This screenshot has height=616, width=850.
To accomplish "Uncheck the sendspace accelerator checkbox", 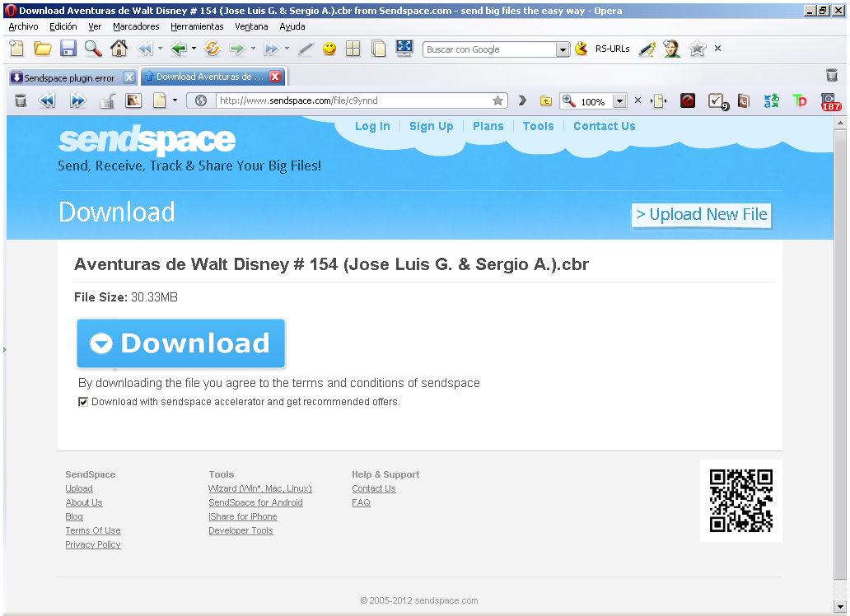I will (x=83, y=402).
